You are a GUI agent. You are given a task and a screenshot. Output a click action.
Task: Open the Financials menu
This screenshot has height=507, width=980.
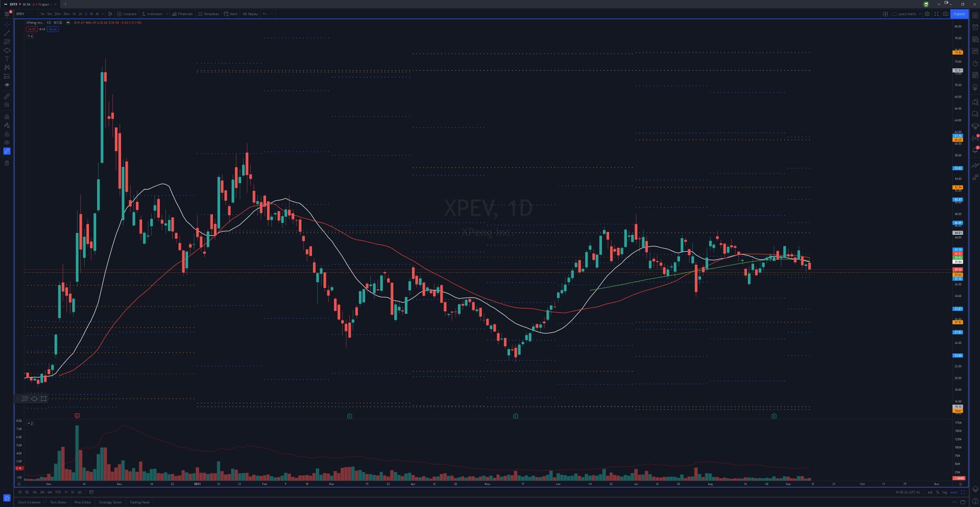pos(183,14)
